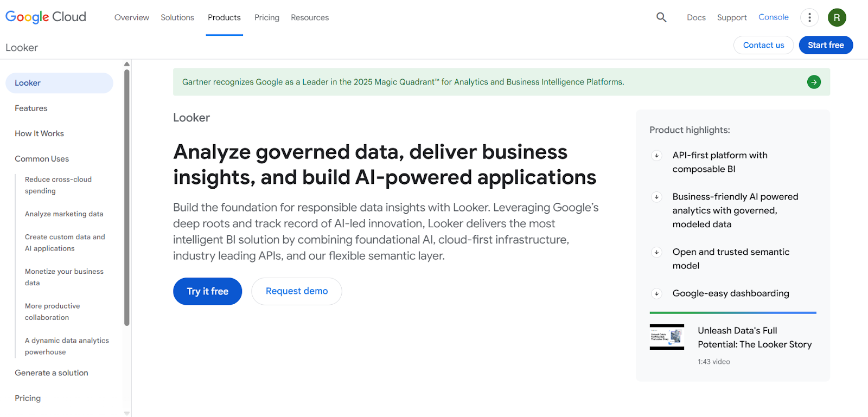Open the search magnifier icon
This screenshot has height=417, width=868.
click(x=661, y=17)
